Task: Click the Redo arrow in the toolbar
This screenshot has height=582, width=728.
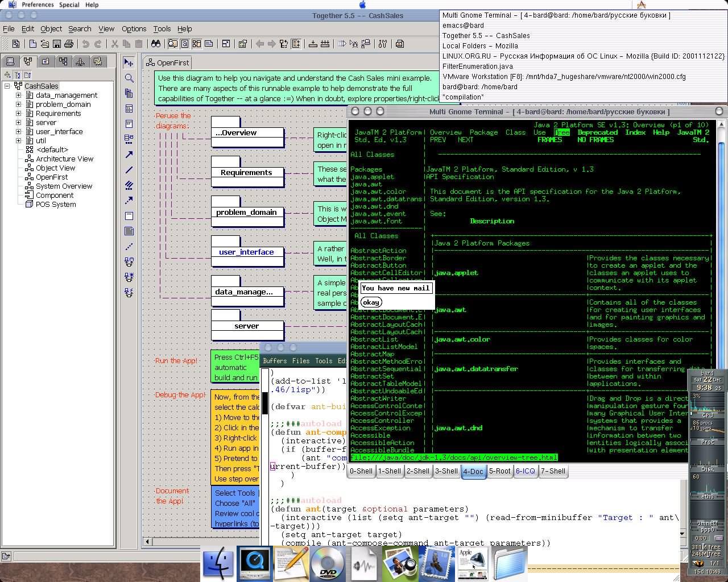Action: tap(98, 44)
